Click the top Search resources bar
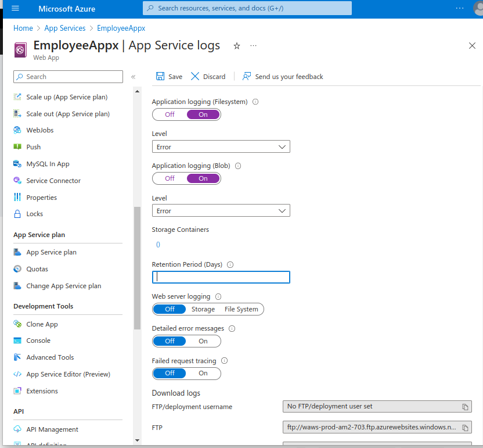This screenshot has width=483, height=448. coord(247,8)
